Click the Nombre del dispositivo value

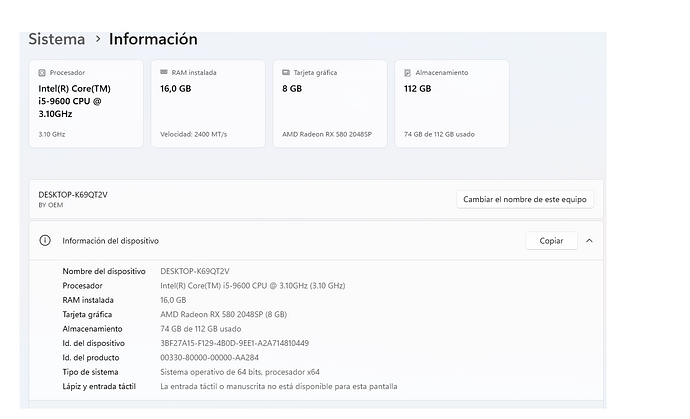point(195,271)
